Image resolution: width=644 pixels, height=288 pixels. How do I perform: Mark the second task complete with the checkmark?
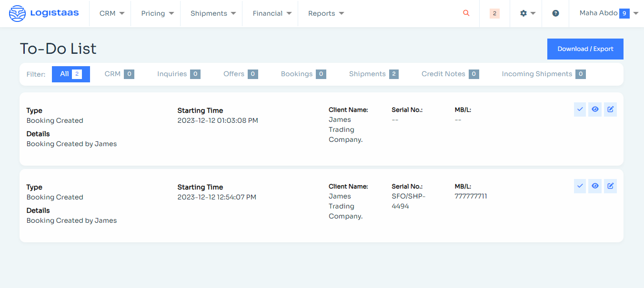(580, 186)
